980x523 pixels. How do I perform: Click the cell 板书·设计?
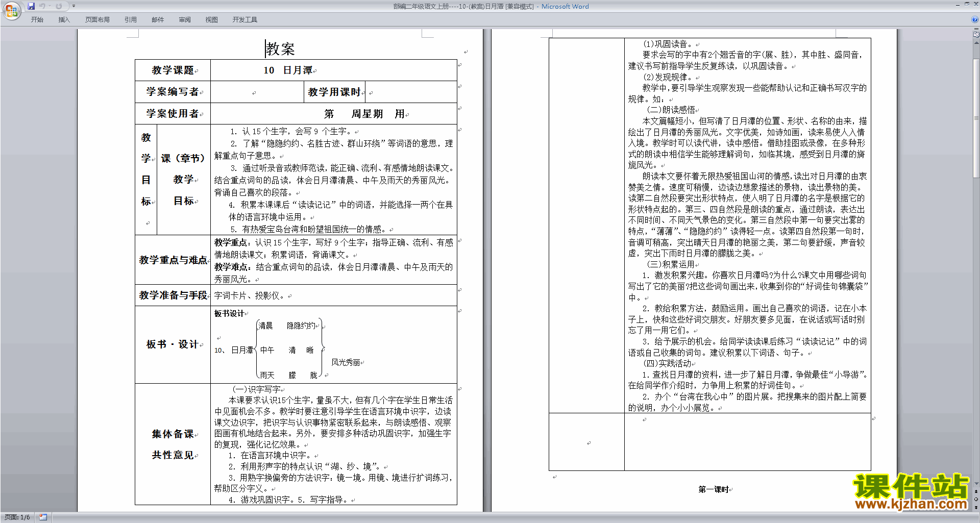(173, 344)
